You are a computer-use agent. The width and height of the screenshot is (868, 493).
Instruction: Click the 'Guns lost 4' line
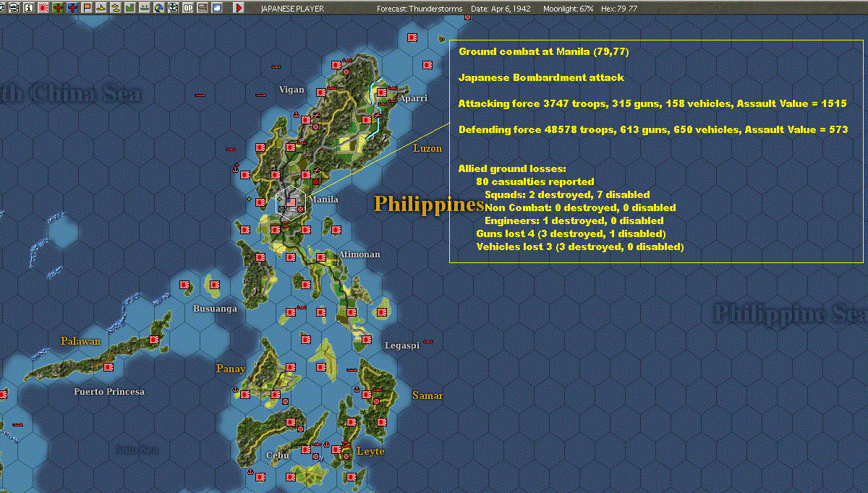click(571, 233)
